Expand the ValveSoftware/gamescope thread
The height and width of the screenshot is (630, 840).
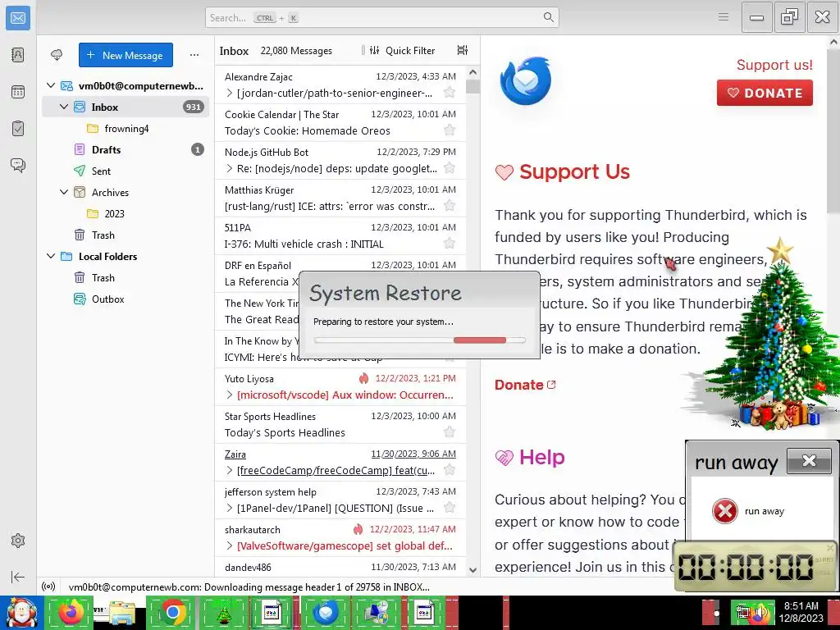(230, 546)
